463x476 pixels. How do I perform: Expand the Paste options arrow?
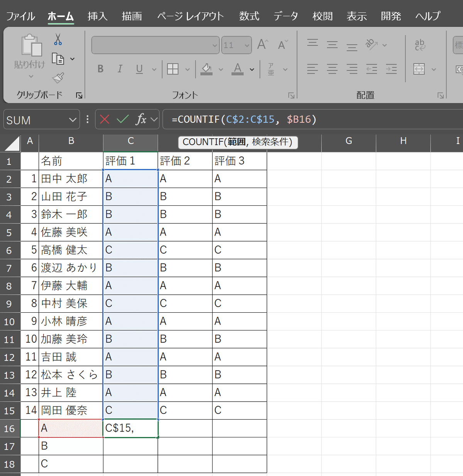coord(31,76)
